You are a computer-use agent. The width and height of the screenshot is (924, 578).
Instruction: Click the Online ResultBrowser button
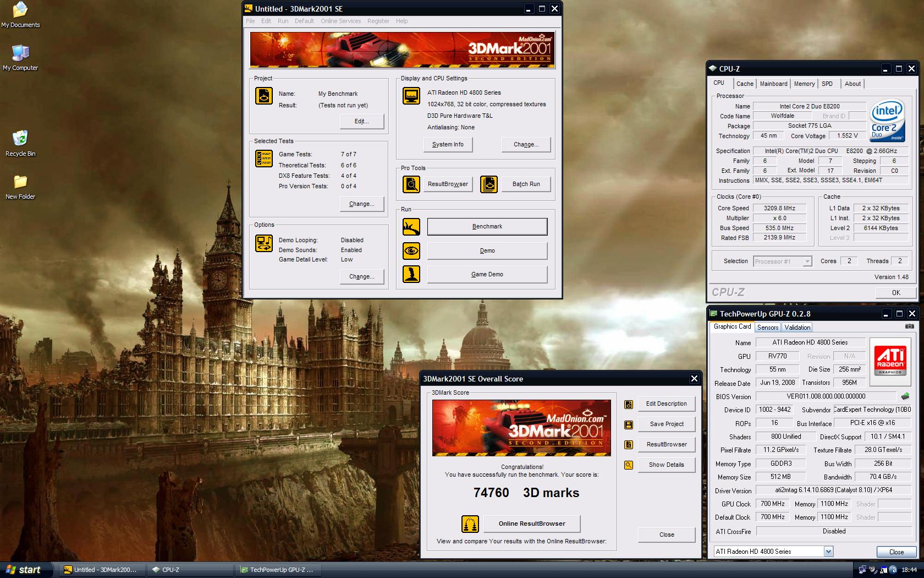click(x=532, y=524)
